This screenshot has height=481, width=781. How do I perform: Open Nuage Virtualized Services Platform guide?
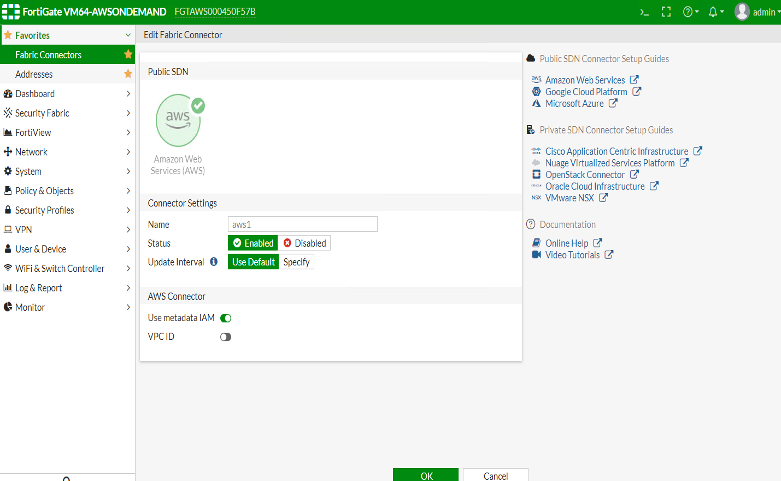pos(610,163)
